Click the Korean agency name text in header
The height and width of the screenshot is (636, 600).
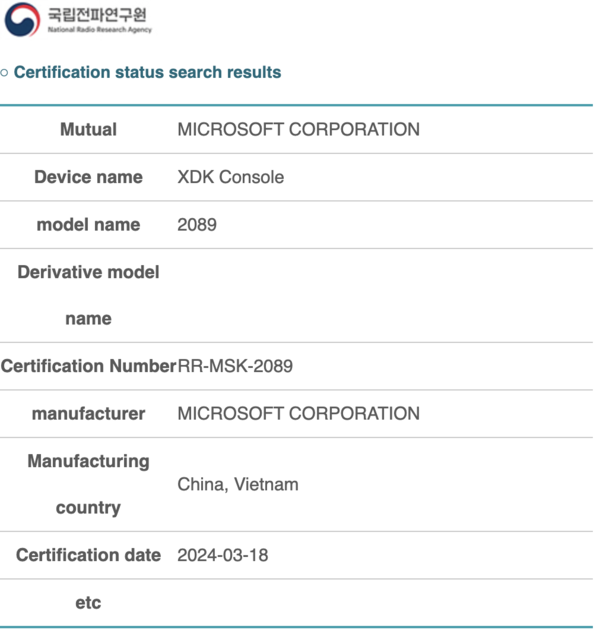[x=97, y=15]
